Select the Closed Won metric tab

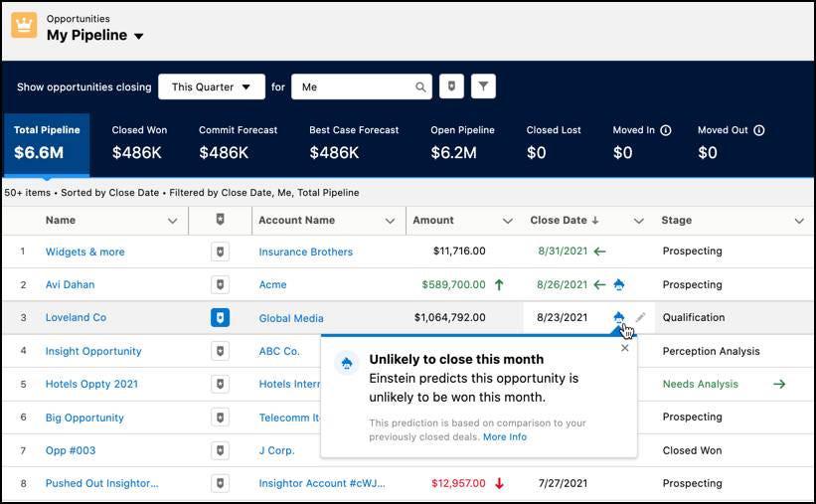(139, 142)
